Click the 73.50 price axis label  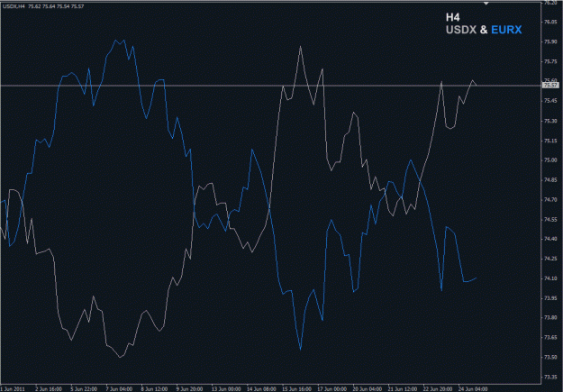point(549,357)
